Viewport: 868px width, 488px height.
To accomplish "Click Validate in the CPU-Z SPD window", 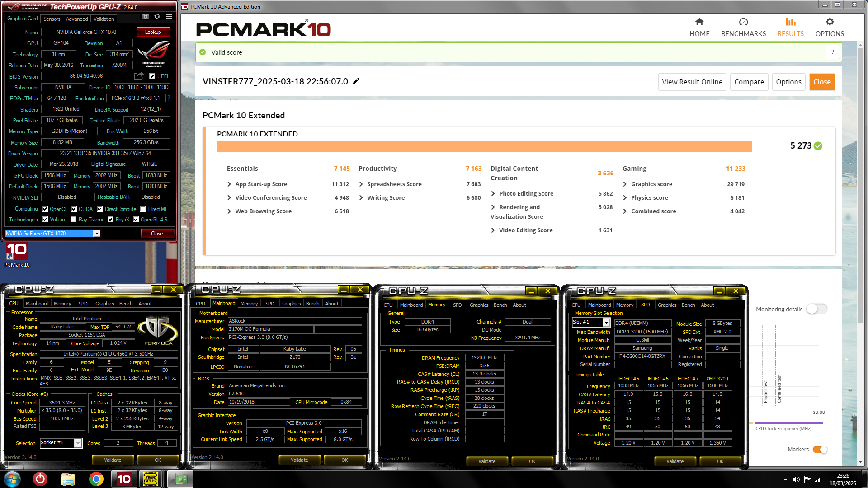I will [675, 461].
